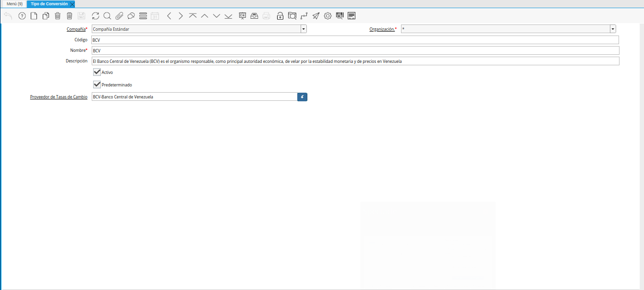Open zoom across folder-magnifier icon
Image resolution: width=644 pixels, height=290 pixels.
[x=292, y=16]
